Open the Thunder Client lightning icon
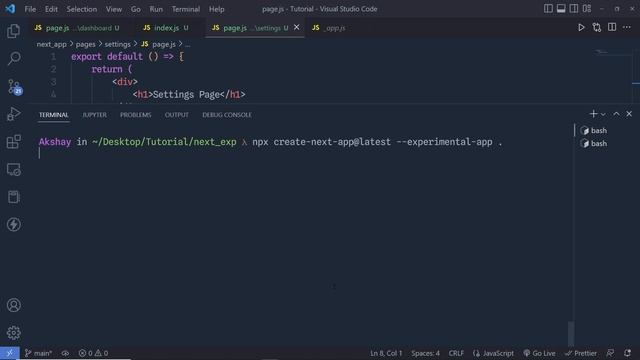The height and width of the screenshot is (360, 640). tap(13, 224)
